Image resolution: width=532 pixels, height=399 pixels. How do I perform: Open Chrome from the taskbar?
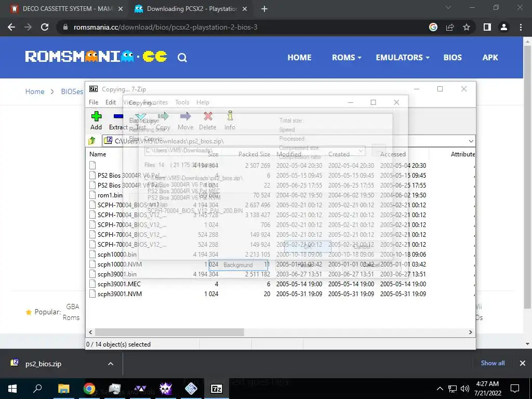coord(89,389)
